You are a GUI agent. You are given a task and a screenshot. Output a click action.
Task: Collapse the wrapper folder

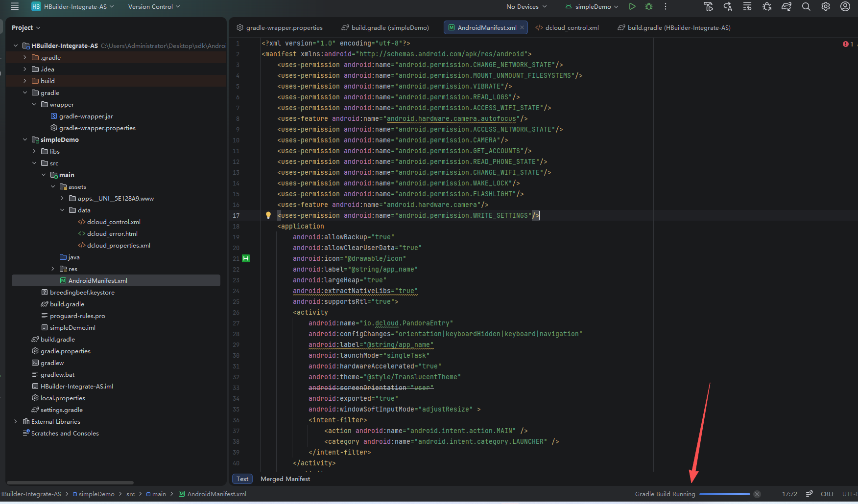click(x=34, y=104)
